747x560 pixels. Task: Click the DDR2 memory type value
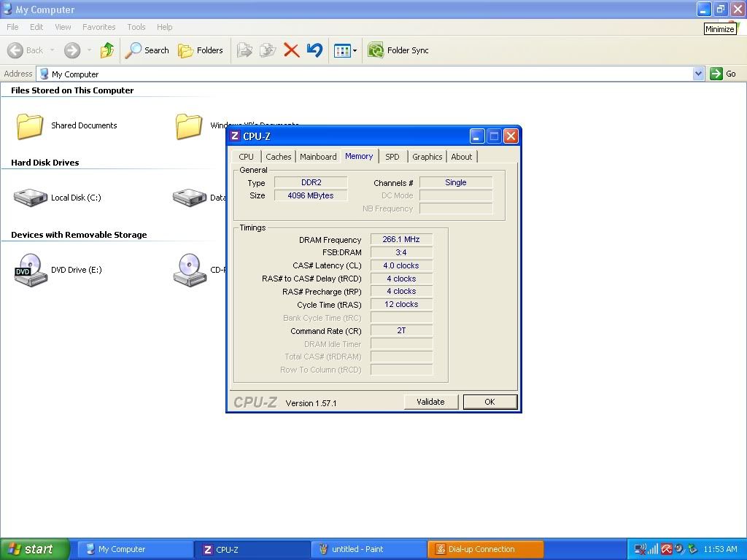[x=311, y=182]
